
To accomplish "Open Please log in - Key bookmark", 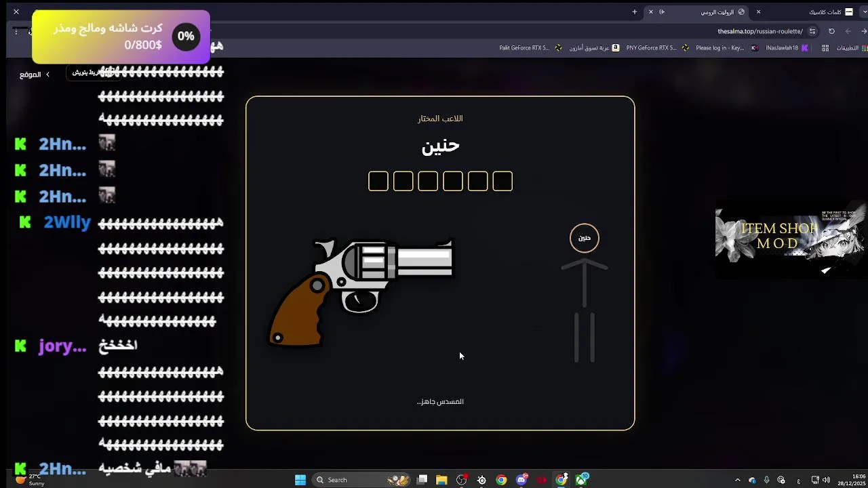I will point(726,48).
